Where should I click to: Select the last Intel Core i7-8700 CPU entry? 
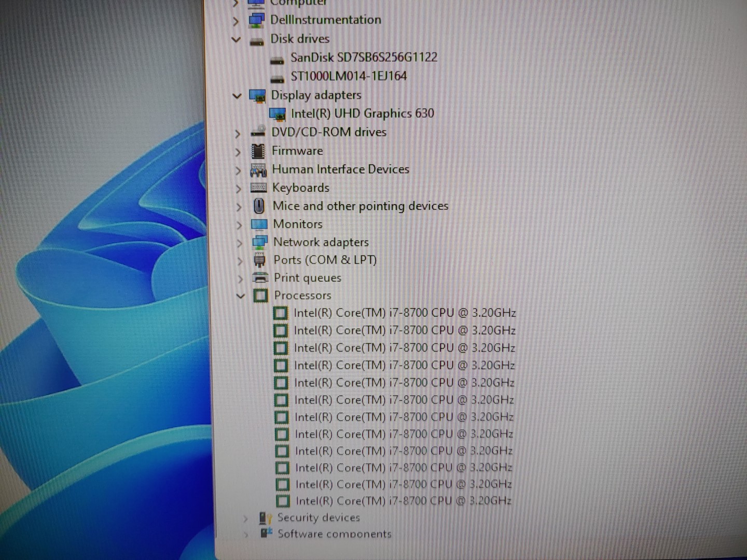(x=404, y=501)
